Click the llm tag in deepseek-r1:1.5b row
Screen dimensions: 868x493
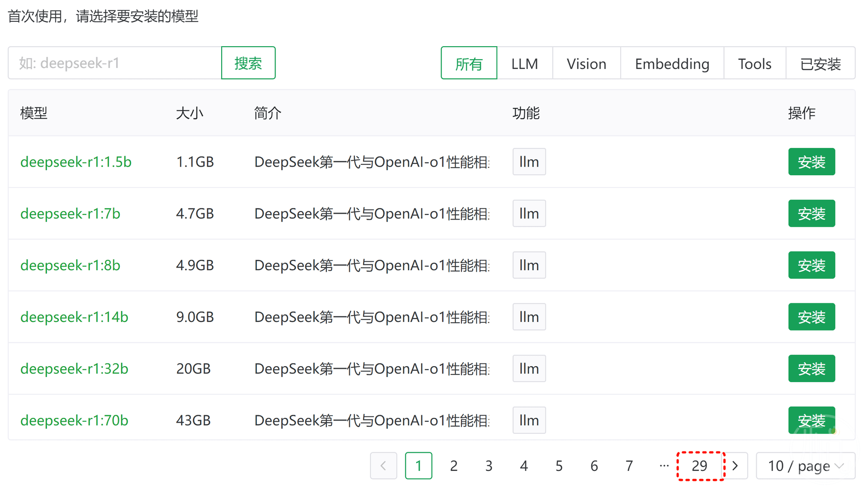[529, 162]
